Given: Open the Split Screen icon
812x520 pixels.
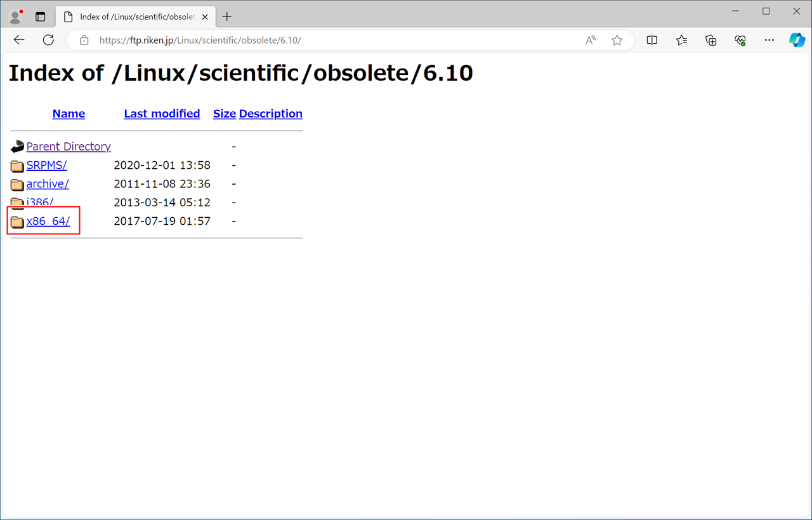Looking at the screenshot, I should point(652,40).
